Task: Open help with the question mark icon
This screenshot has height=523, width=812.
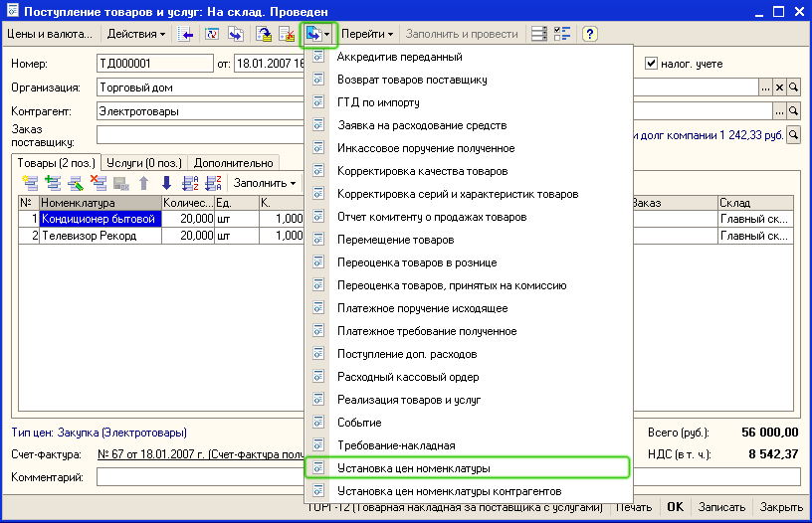Action: coord(589,34)
